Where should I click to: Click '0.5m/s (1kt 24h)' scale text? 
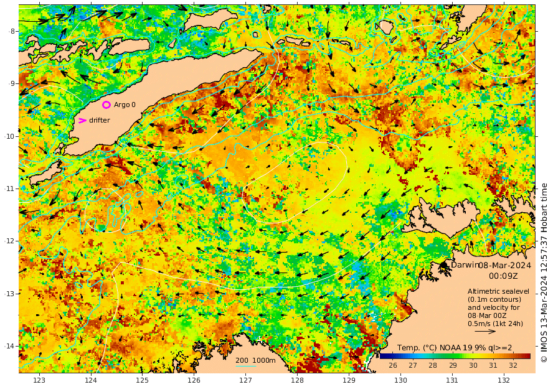tap(495, 324)
